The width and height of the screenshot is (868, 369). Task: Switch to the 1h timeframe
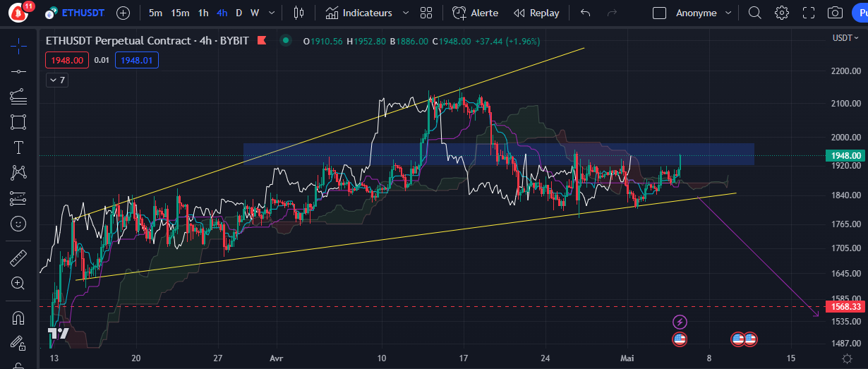coord(203,13)
